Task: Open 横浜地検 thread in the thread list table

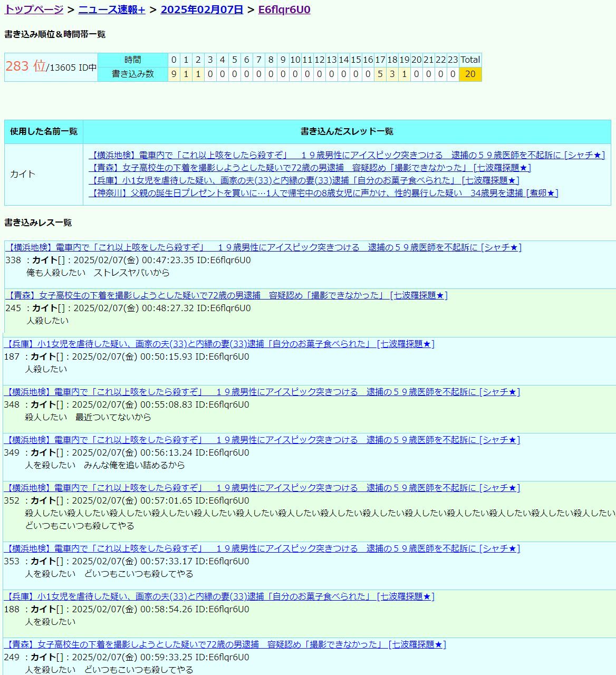Action: click(x=346, y=155)
